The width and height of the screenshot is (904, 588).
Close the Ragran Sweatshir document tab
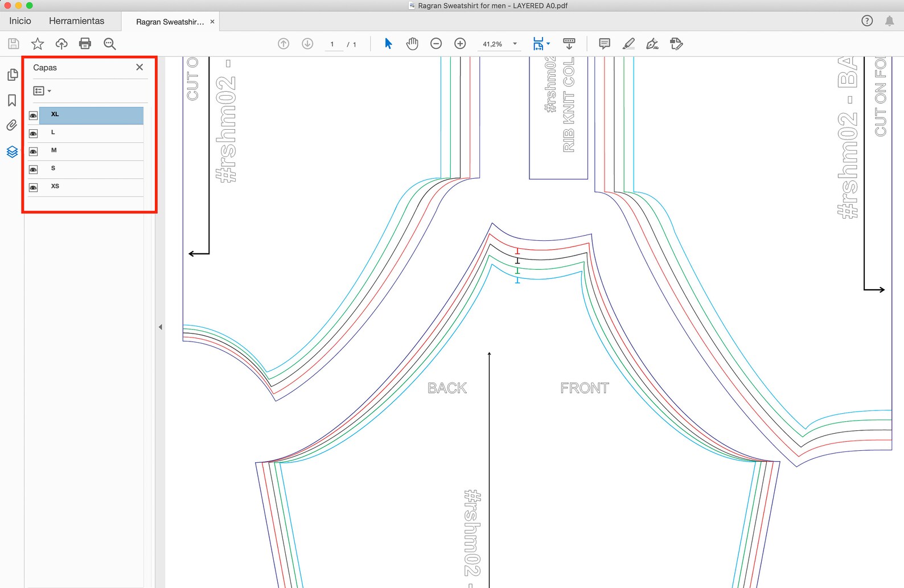[212, 22]
